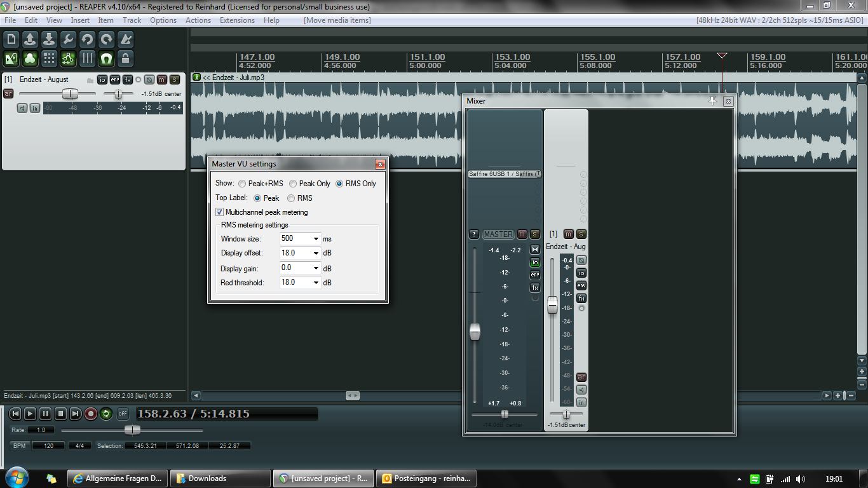Pin the Mixer window with the pushpin icon
Screen dimensions: 868x488
click(712, 100)
